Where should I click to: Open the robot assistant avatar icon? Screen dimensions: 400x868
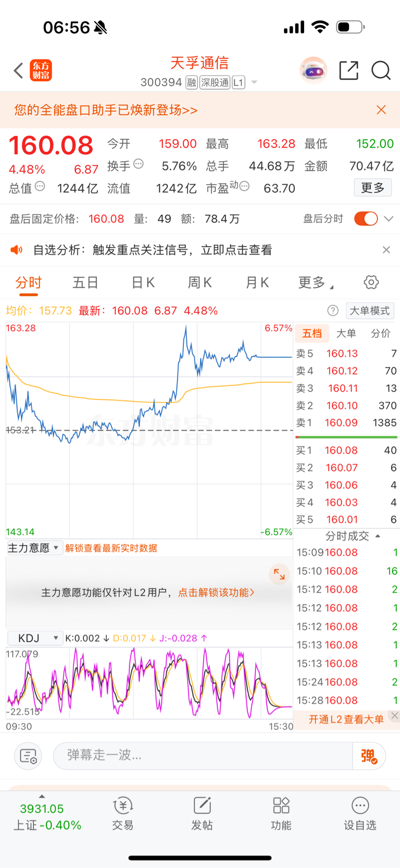tap(313, 70)
